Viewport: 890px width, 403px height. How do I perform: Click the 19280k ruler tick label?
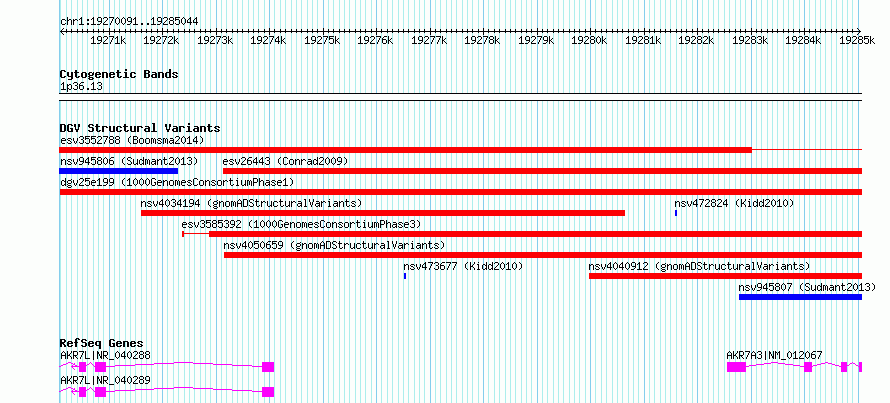[x=589, y=40]
